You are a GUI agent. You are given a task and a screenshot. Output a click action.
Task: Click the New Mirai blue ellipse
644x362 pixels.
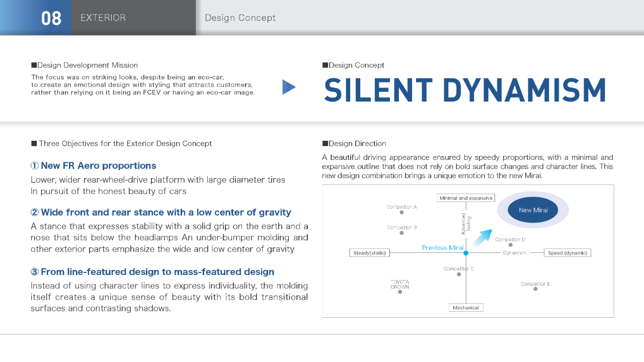coord(533,210)
